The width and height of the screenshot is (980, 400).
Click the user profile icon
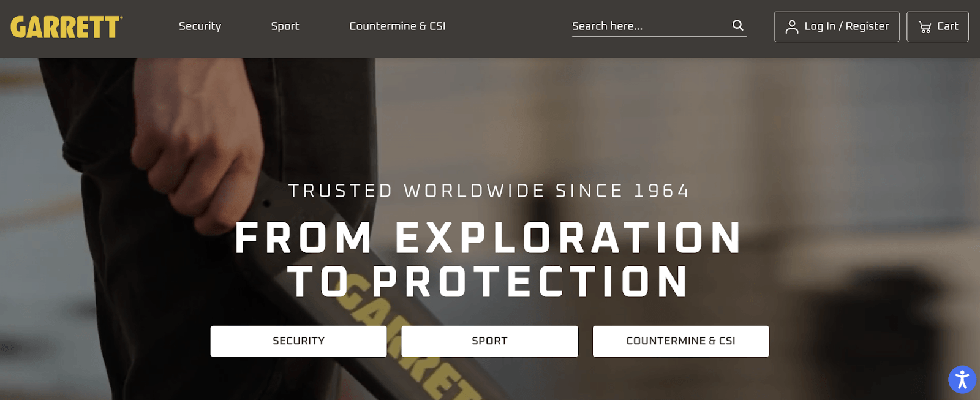click(791, 27)
